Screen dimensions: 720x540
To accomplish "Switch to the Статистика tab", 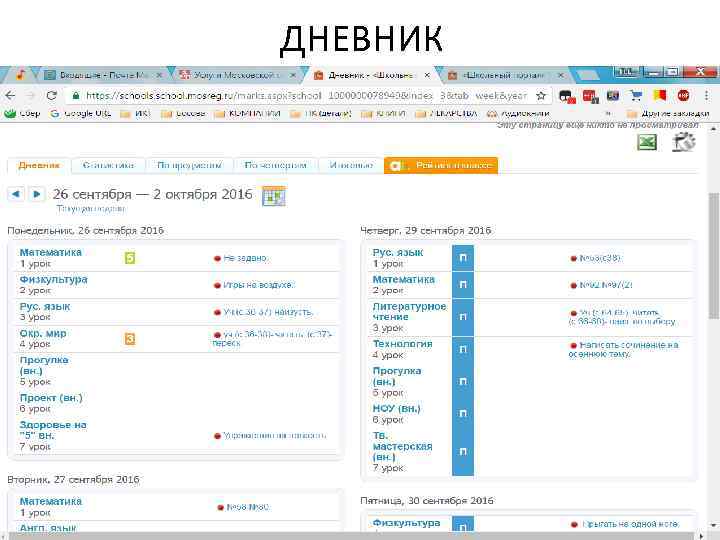I will click(x=108, y=165).
